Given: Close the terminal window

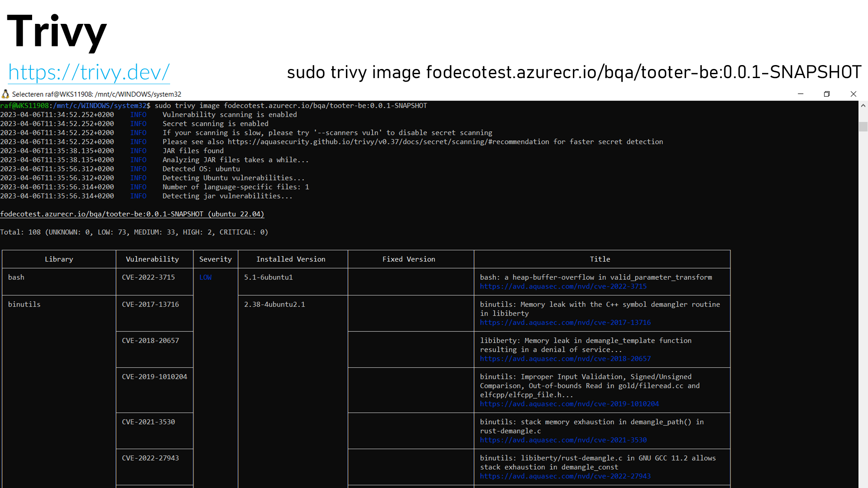Looking at the screenshot, I should pyautogui.click(x=853, y=94).
